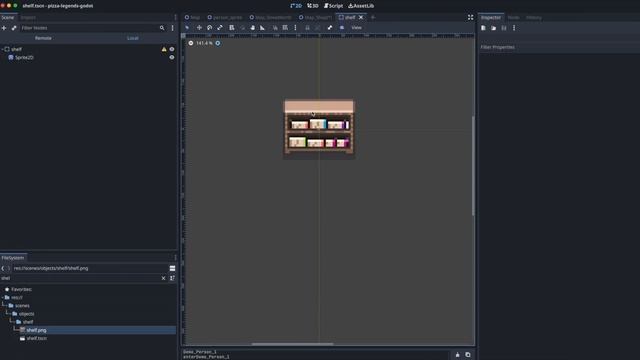640x360 pixels.
Task: Open the AssetLib workspace
Action: coord(361,6)
